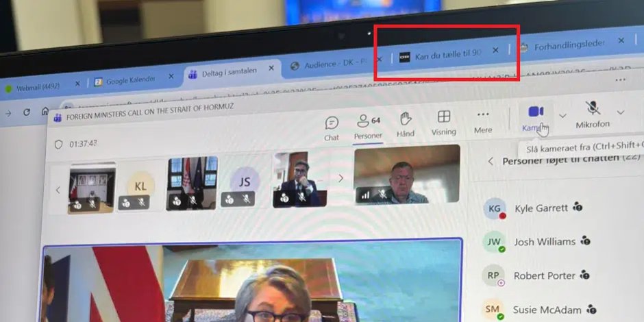
Task: Close the Kan du tælle til tab
Action: (x=495, y=51)
